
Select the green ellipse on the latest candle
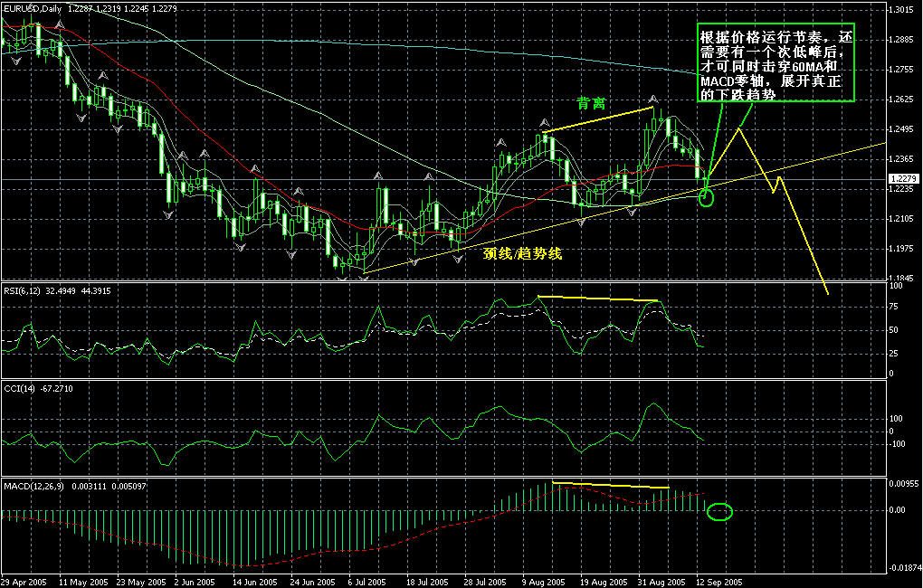click(x=707, y=198)
